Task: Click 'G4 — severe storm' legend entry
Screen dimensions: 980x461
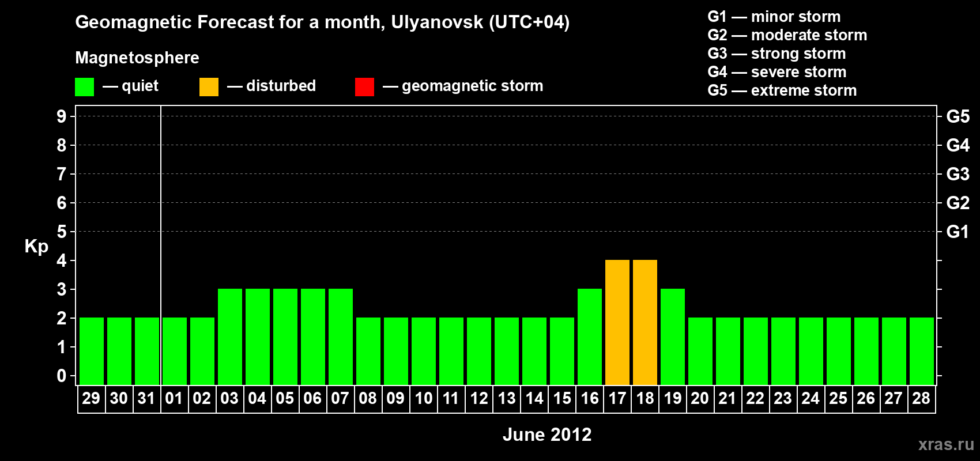Action: [x=777, y=72]
